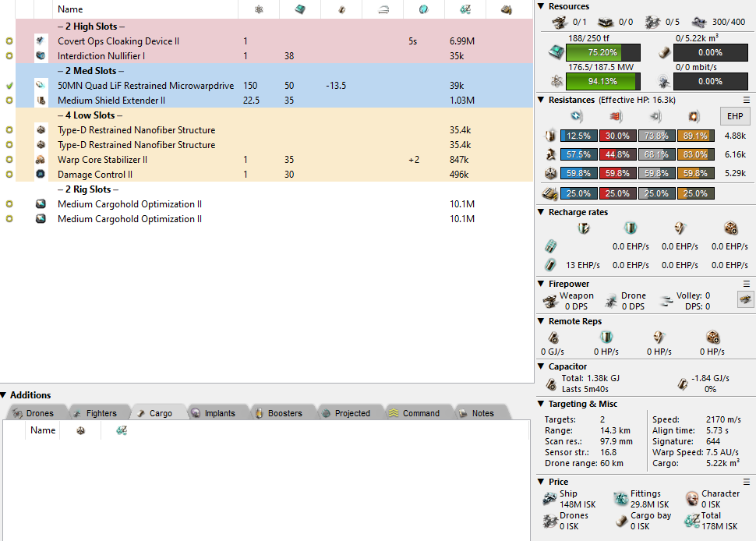Click the explosive resistance header icon

pyautogui.click(x=694, y=117)
